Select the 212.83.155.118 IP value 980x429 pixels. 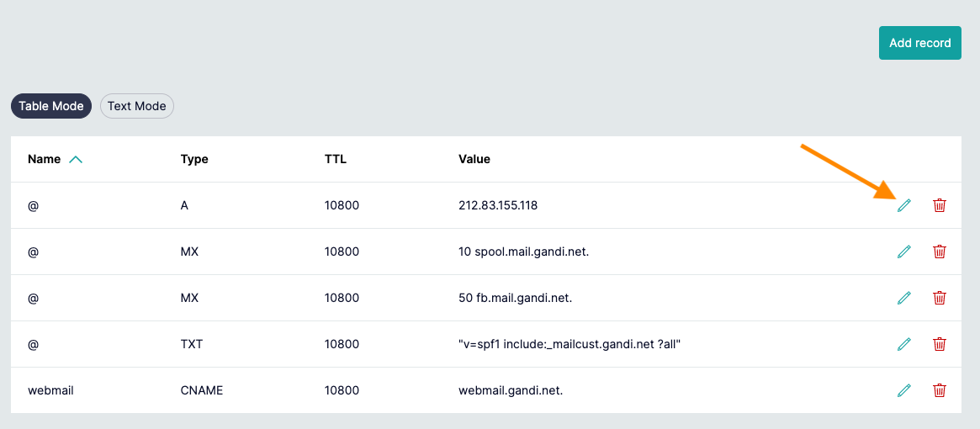497,205
